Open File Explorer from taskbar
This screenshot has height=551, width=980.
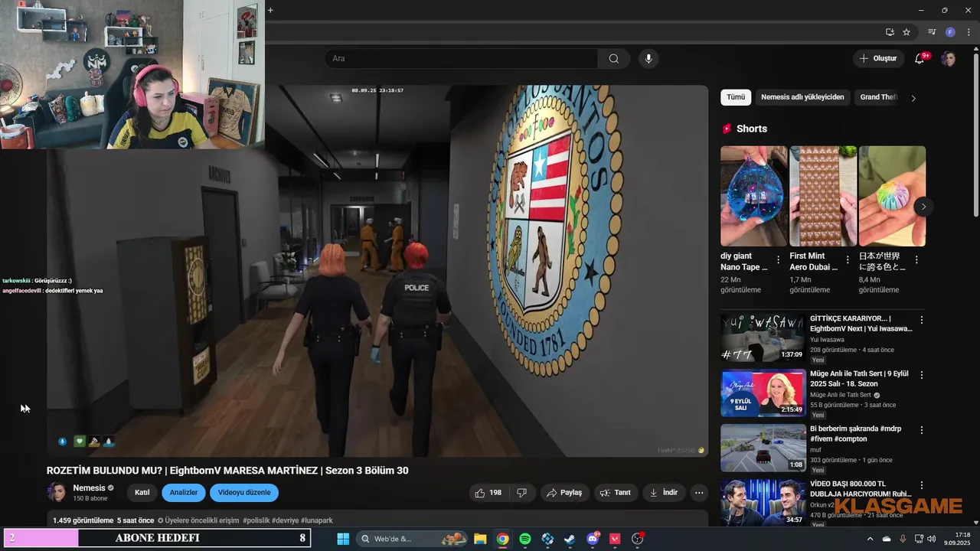[x=480, y=539]
